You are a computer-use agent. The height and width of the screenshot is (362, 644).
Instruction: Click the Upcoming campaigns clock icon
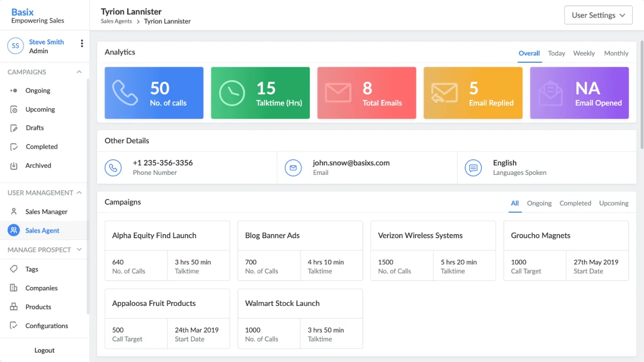[x=13, y=109]
